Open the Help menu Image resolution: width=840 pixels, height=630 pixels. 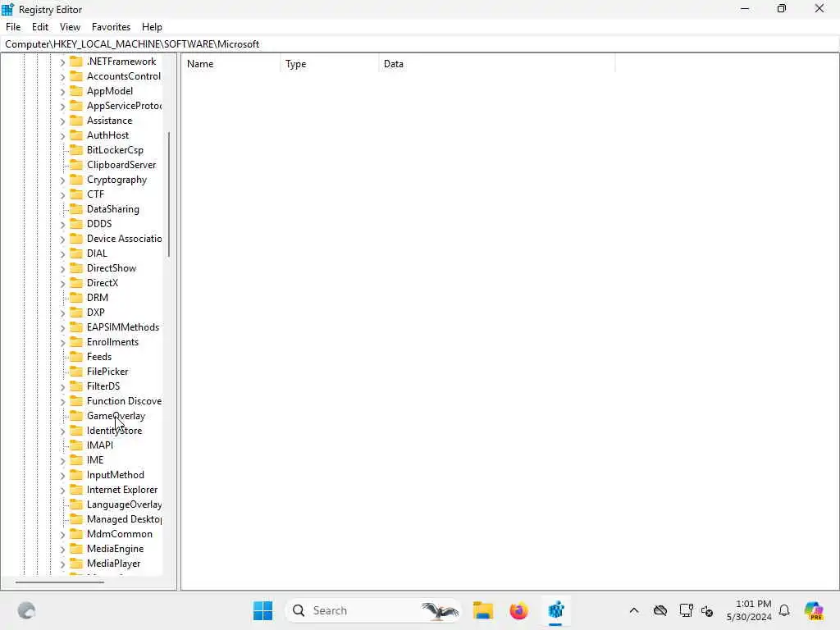[152, 27]
